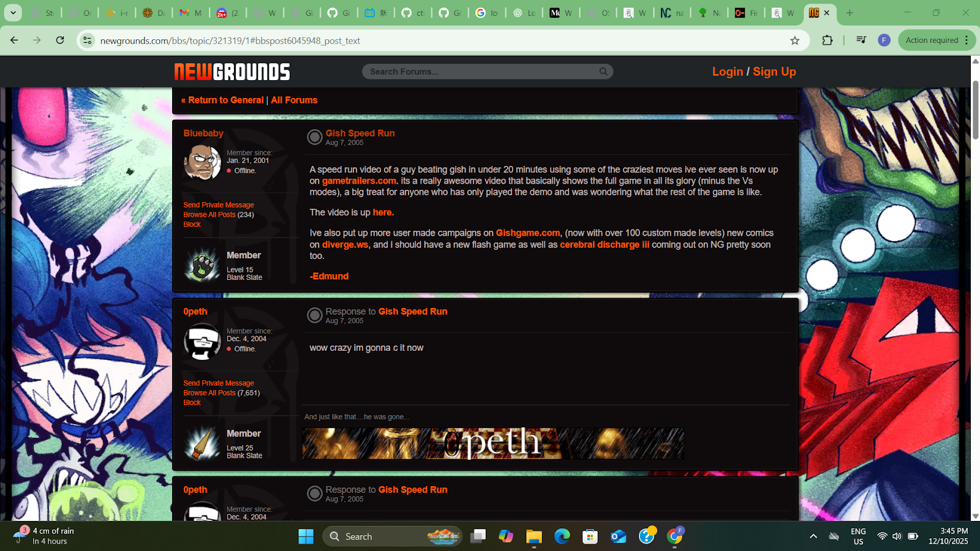Screen dimensions: 980x551
Task: Click the Opeth signature banner image
Action: [x=493, y=443]
